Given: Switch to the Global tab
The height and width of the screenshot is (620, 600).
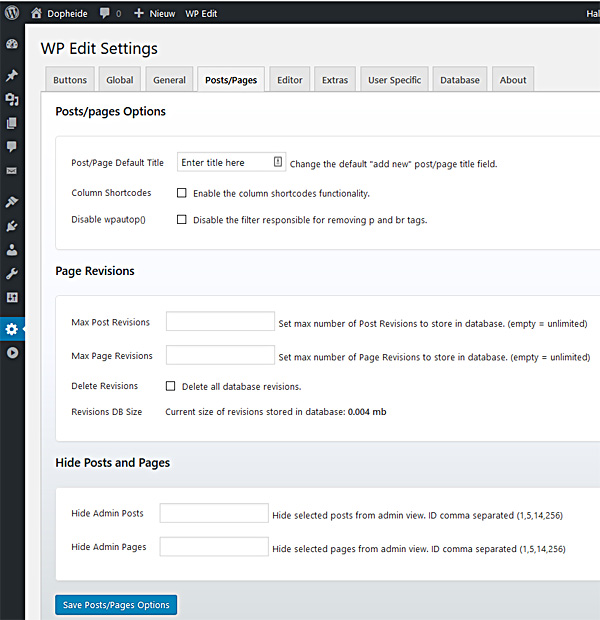Looking at the screenshot, I should coord(119,80).
